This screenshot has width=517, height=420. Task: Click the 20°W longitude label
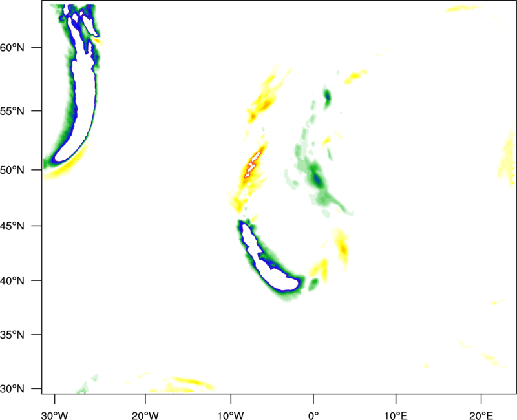(x=145, y=415)
